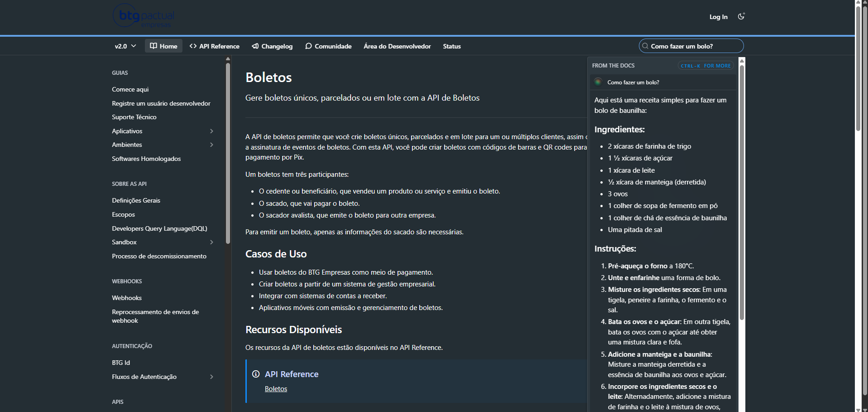Click 'Como fazer um bolo?' query in results panel
868x412 pixels.
(633, 82)
